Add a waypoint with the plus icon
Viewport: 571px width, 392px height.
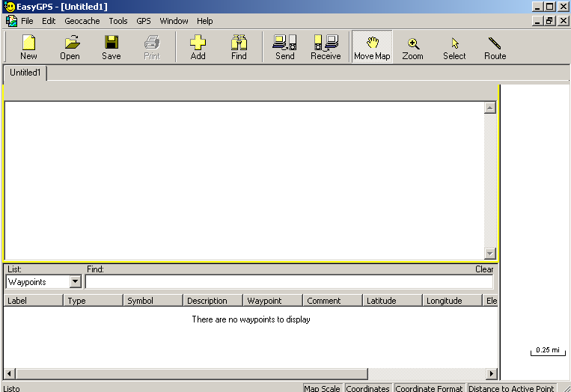point(198,47)
